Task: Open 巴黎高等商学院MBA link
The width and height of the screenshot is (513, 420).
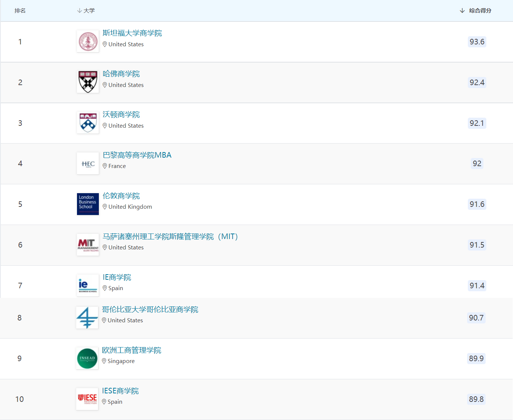Action: click(x=137, y=155)
